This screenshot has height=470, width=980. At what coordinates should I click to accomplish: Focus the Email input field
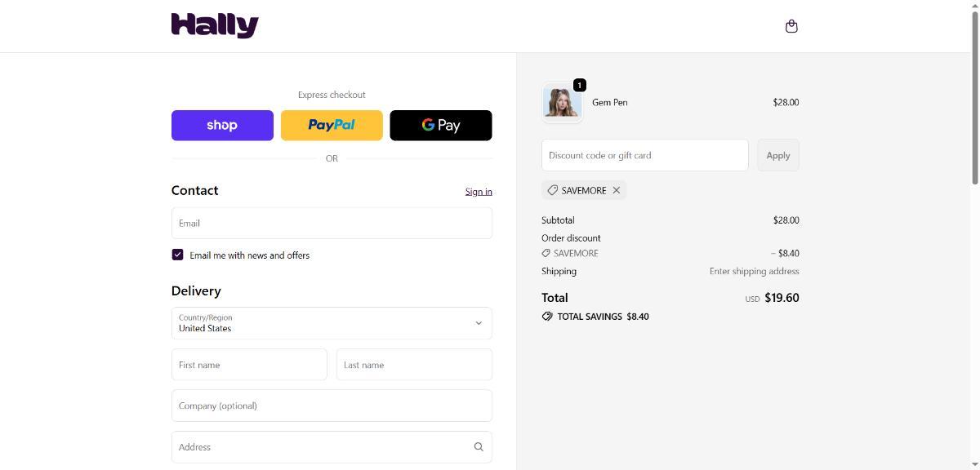point(332,223)
